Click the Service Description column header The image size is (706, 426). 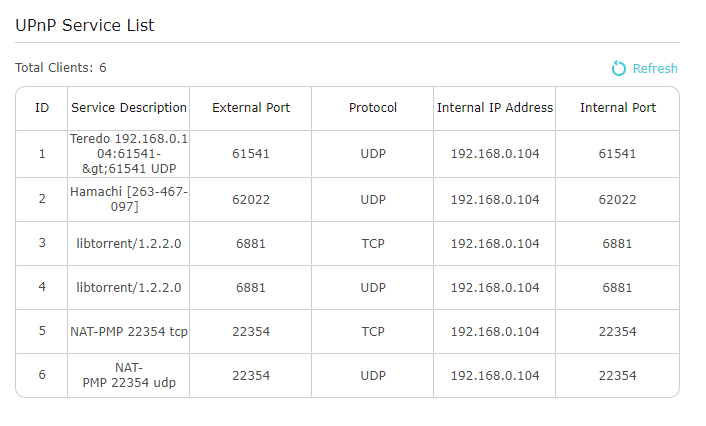[129, 108]
